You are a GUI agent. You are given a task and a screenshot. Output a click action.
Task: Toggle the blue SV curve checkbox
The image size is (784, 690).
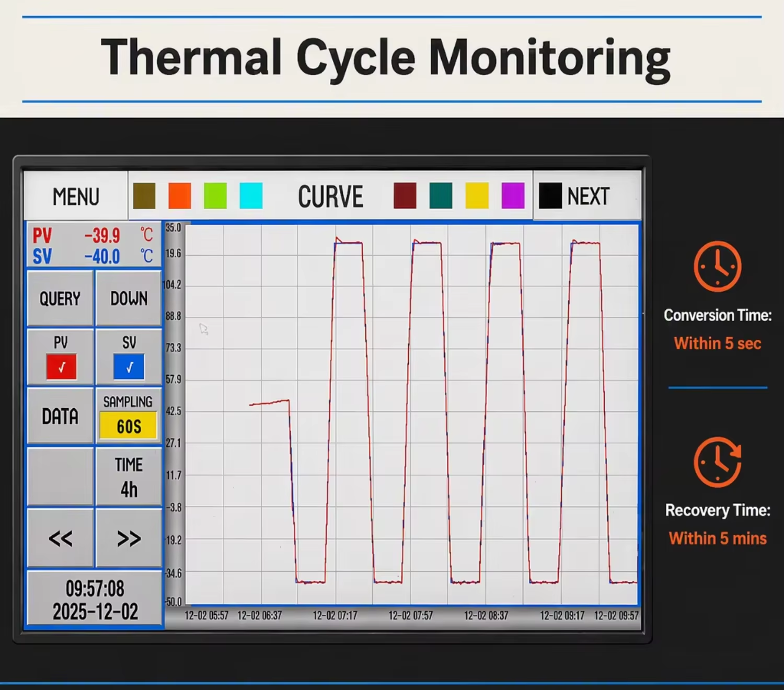coord(129,367)
